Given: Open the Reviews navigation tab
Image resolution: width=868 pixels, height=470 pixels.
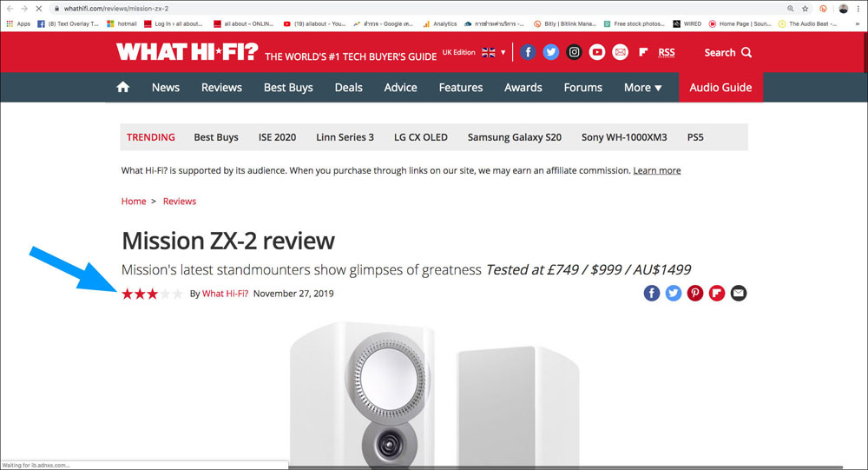Looking at the screenshot, I should point(221,88).
